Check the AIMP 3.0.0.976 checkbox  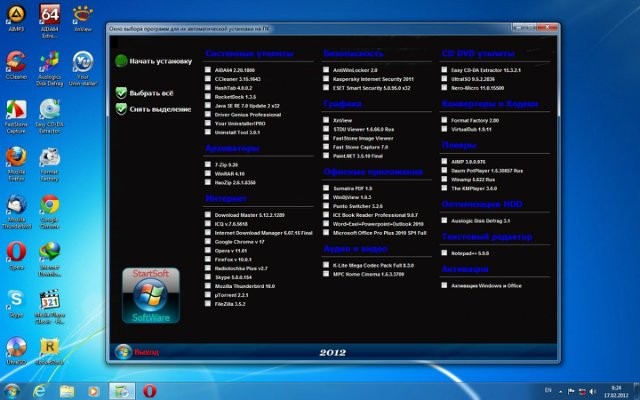pyautogui.click(x=444, y=161)
